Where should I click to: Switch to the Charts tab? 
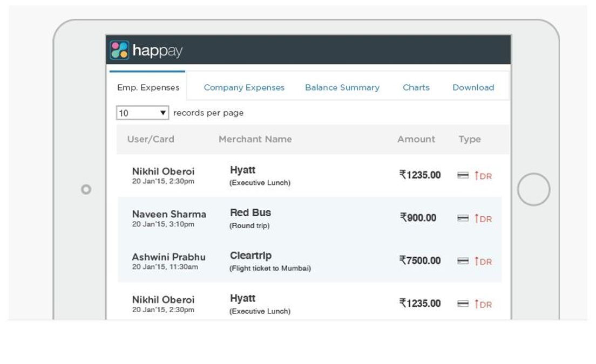click(x=416, y=87)
